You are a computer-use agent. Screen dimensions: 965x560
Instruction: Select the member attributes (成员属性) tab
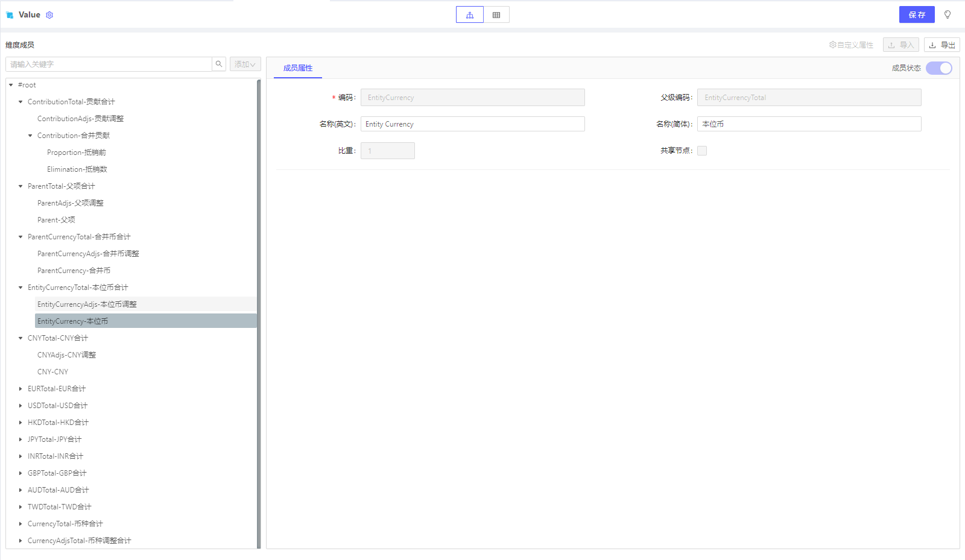(298, 68)
